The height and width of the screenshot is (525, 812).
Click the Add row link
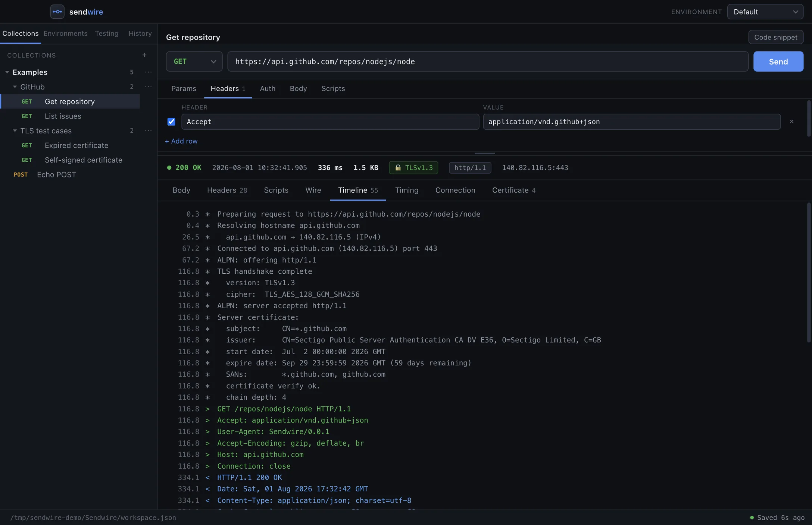point(181,141)
